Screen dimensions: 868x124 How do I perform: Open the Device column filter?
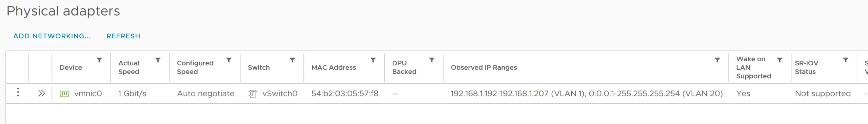tap(99, 60)
